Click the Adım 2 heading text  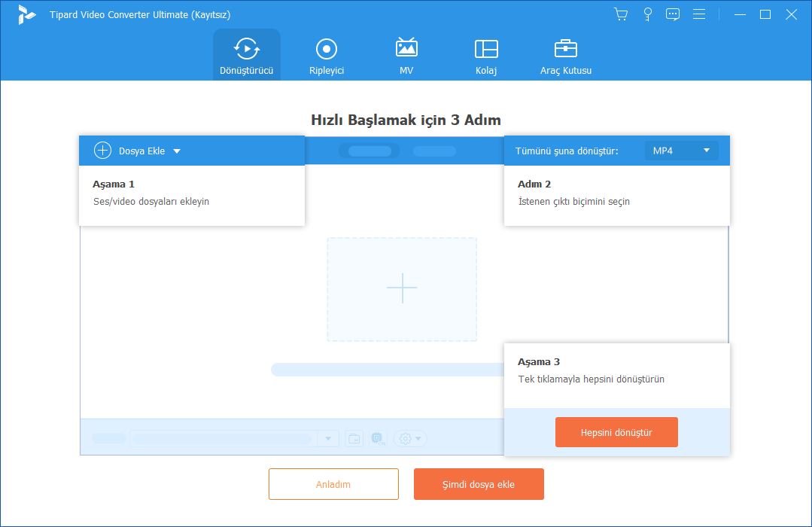[x=534, y=184]
